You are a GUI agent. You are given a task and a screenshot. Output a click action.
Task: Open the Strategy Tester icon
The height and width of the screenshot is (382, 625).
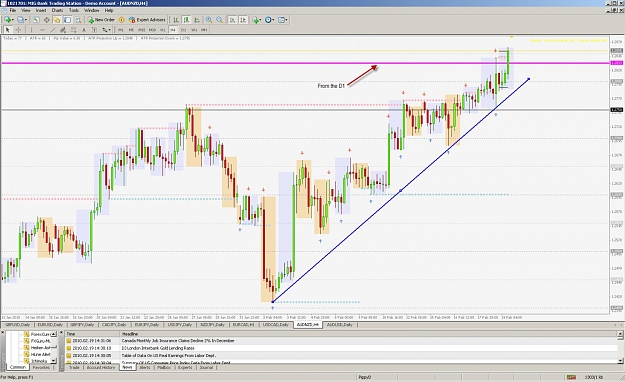(x=78, y=20)
